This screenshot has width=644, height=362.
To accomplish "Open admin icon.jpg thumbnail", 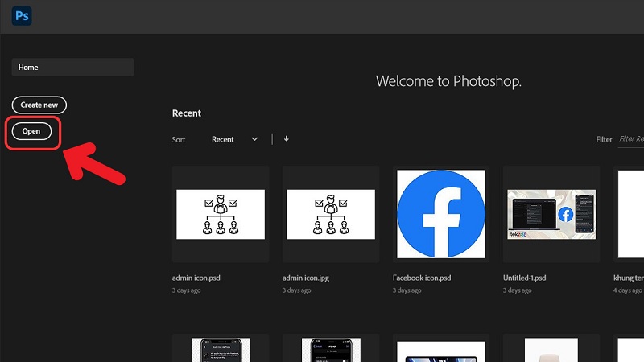I will [x=331, y=214].
